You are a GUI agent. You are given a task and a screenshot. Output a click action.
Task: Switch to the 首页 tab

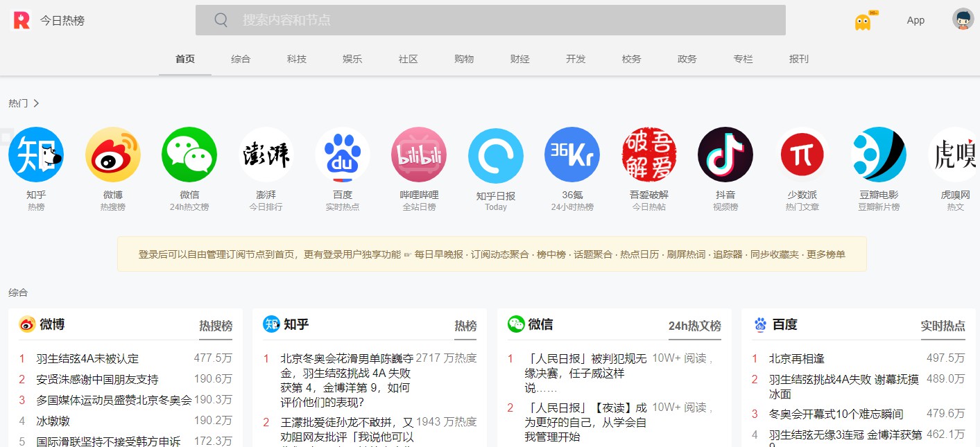(185, 59)
